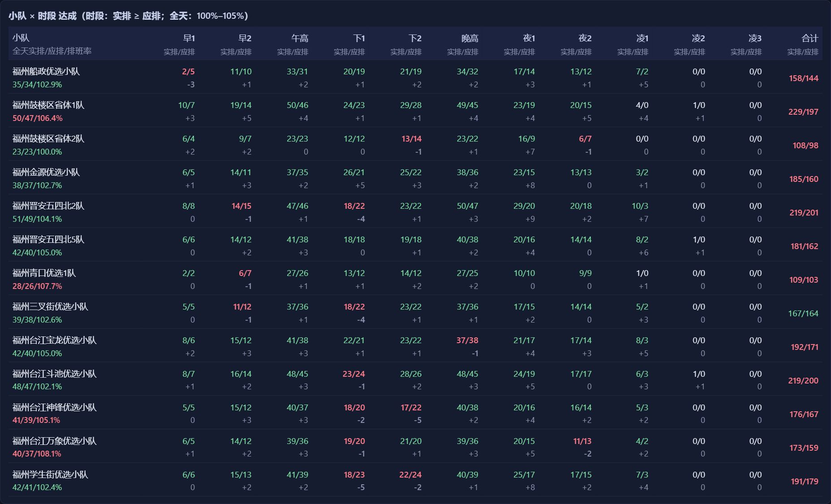Click the total 191/179

[x=805, y=481]
